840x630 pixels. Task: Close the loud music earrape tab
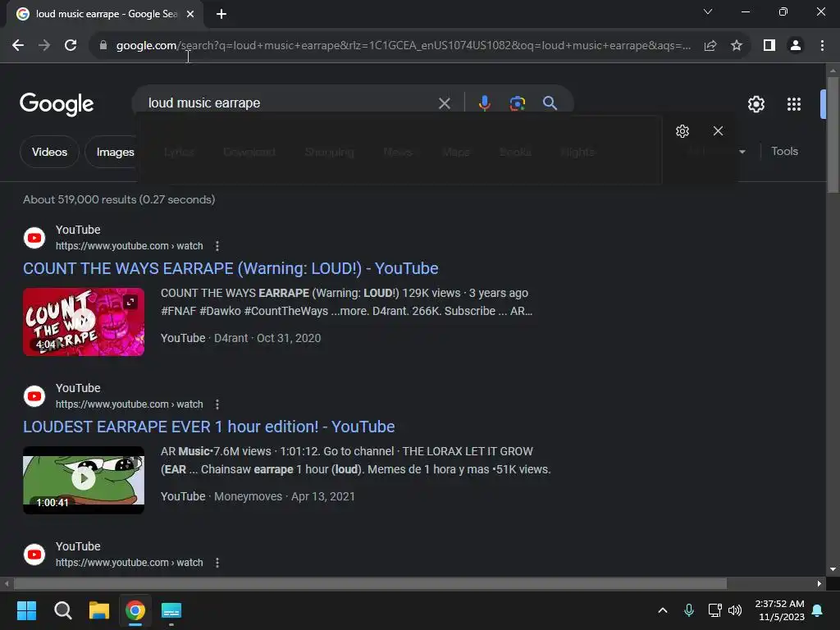click(x=190, y=14)
